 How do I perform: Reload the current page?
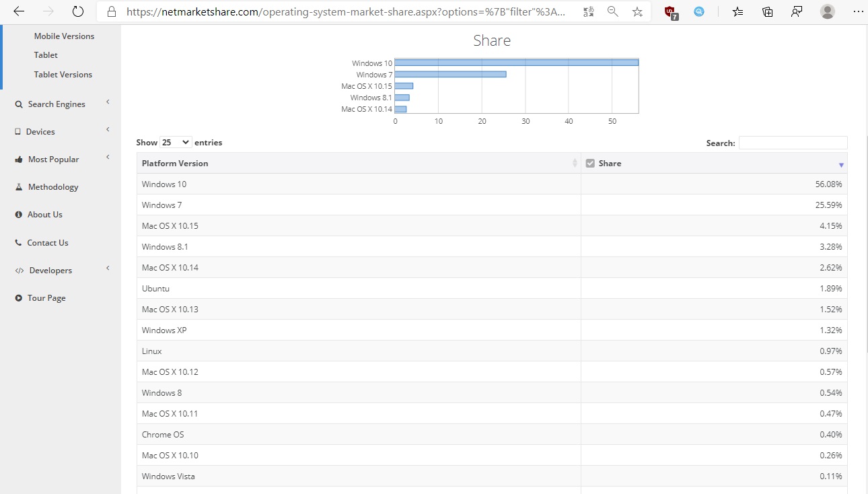click(x=78, y=11)
